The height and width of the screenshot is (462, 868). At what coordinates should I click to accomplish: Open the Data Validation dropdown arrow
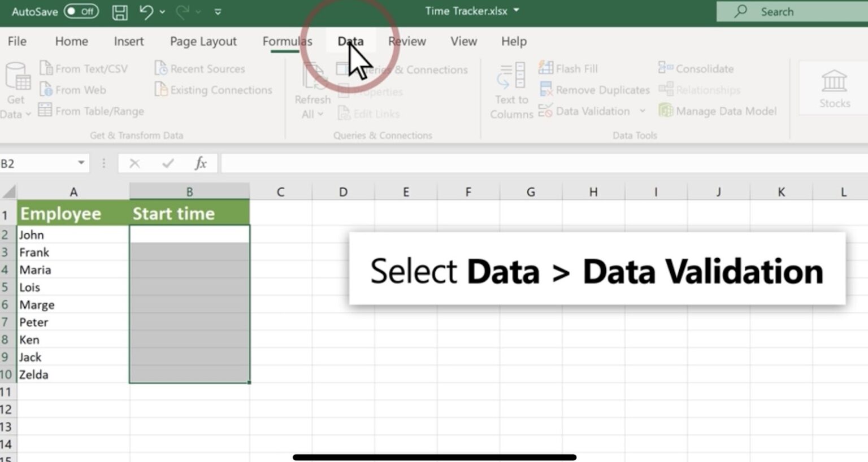coord(643,111)
